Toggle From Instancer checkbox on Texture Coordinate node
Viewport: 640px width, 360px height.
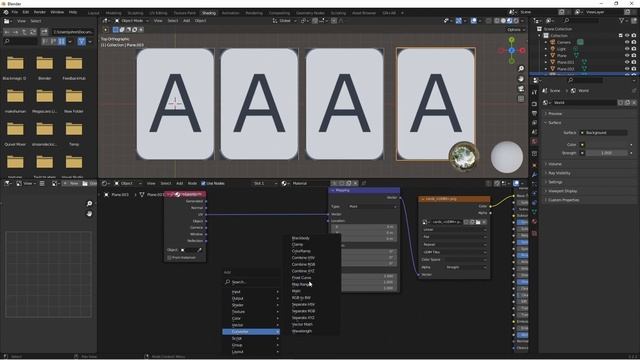click(x=169, y=258)
